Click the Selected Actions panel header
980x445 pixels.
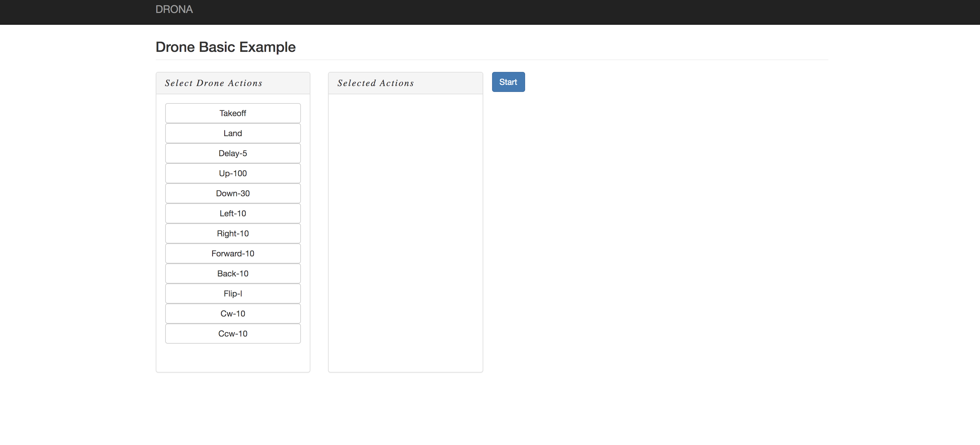(x=376, y=83)
